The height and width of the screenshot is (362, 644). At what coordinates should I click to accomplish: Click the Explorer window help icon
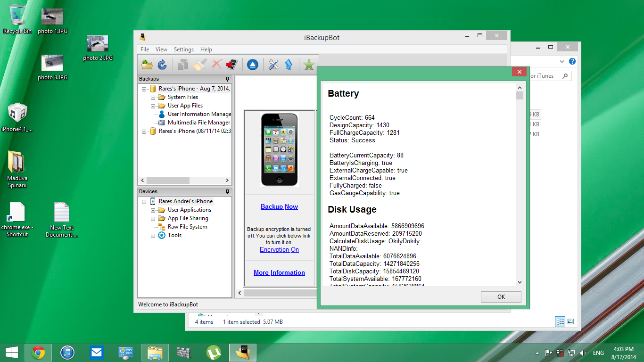pos(572,61)
